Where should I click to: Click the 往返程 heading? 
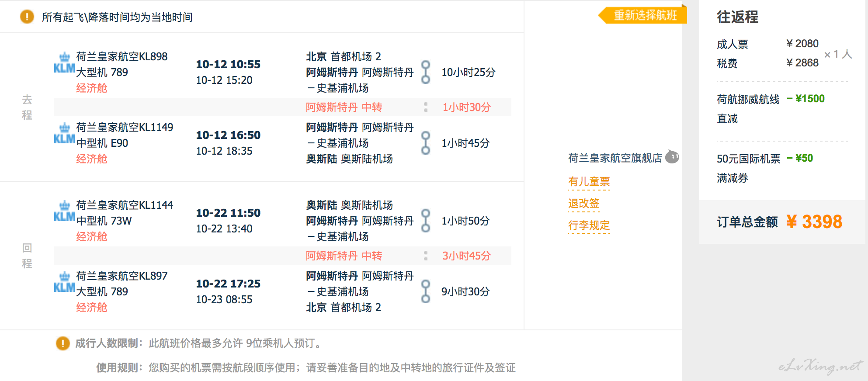click(737, 17)
